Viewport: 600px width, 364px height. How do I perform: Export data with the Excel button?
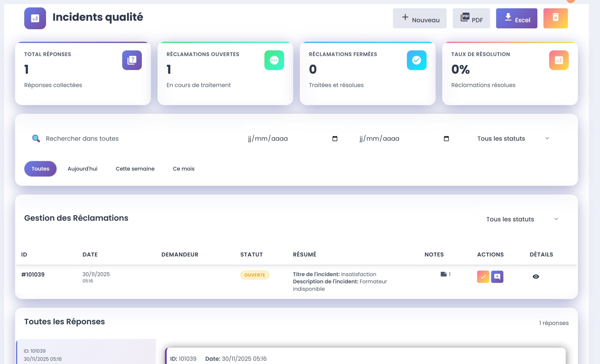tap(516, 18)
